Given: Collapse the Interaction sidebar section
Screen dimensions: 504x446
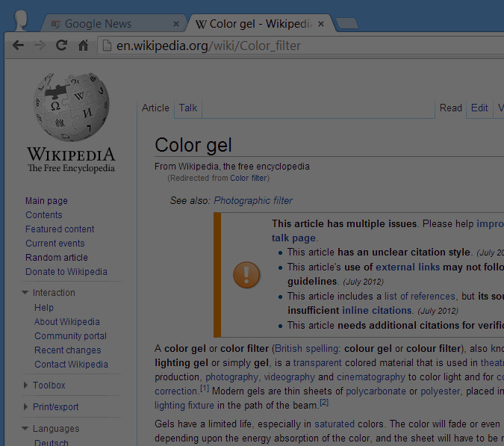Looking at the screenshot, I should (25, 292).
